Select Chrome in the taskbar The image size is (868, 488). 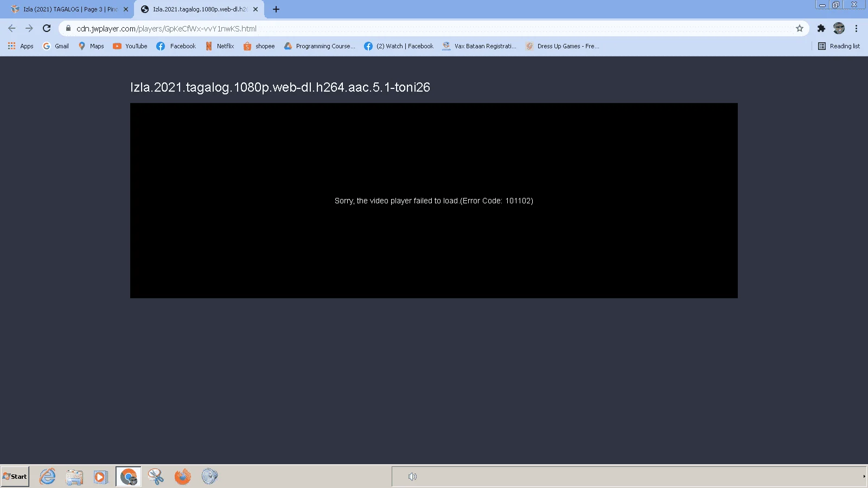129,477
